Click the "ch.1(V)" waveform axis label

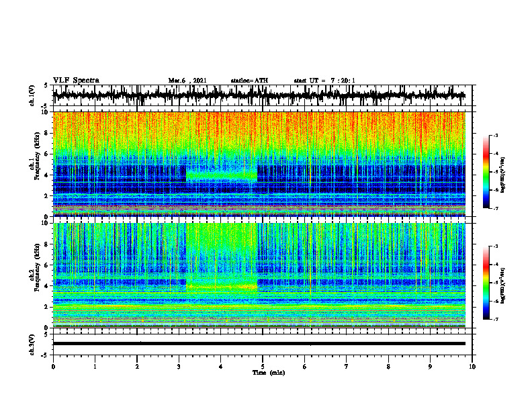coord(32,95)
